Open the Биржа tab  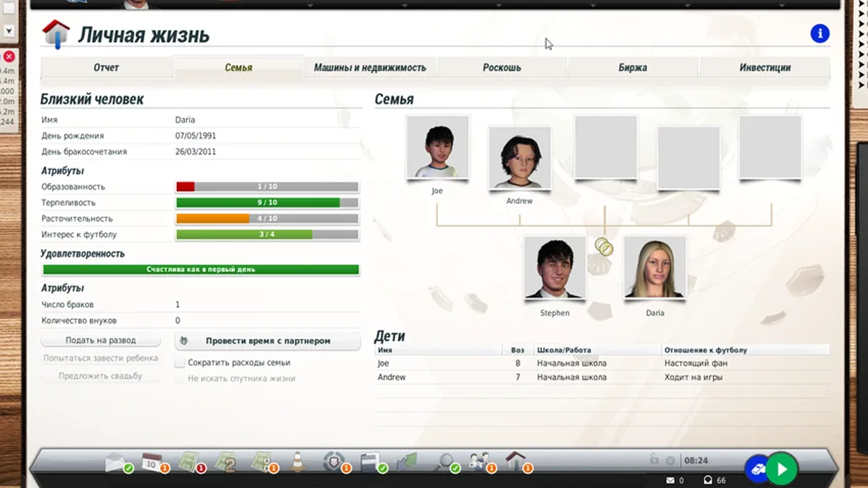point(633,67)
